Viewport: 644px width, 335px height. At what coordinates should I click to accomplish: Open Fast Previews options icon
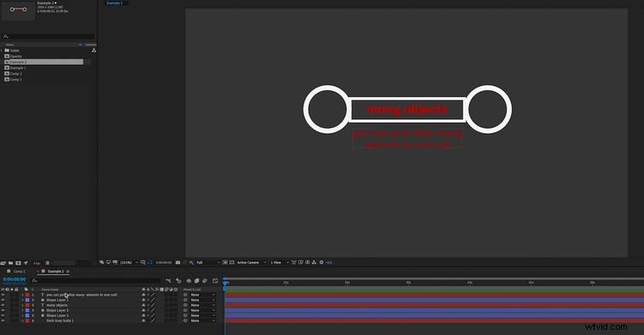300,263
